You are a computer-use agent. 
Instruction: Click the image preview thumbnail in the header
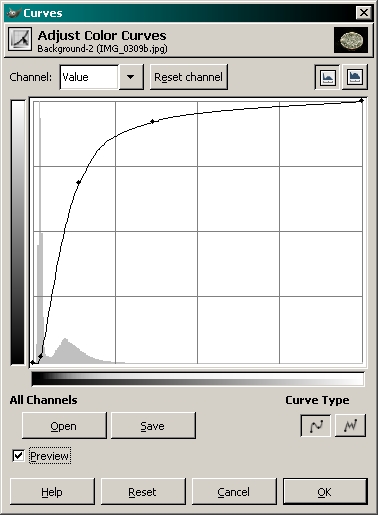(x=351, y=40)
